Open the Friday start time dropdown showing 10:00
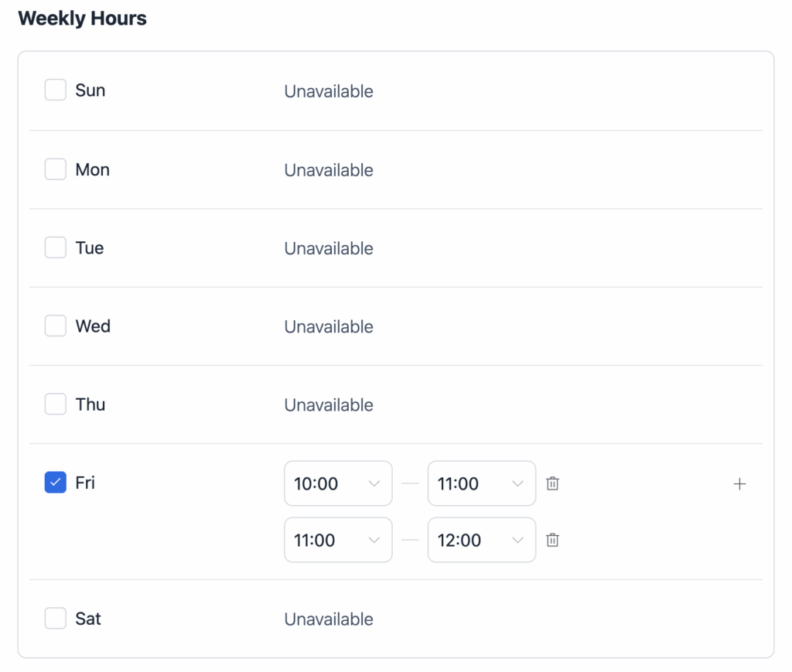 [338, 483]
